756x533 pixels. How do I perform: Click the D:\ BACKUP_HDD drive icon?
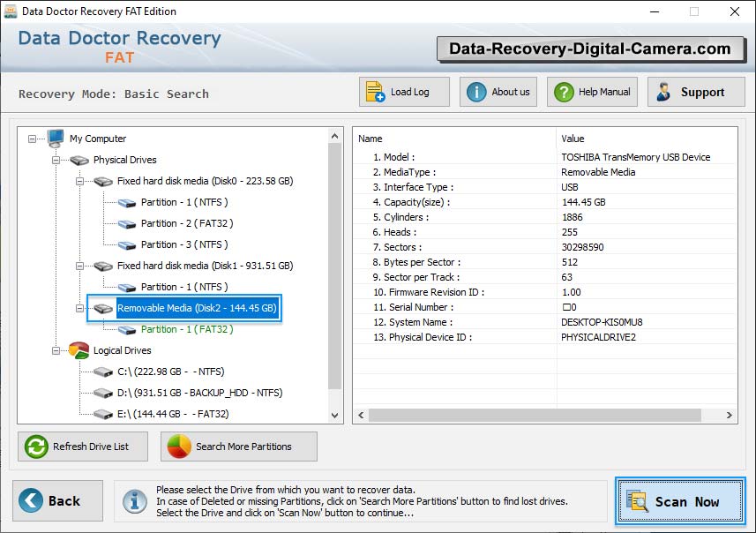pos(103,393)
